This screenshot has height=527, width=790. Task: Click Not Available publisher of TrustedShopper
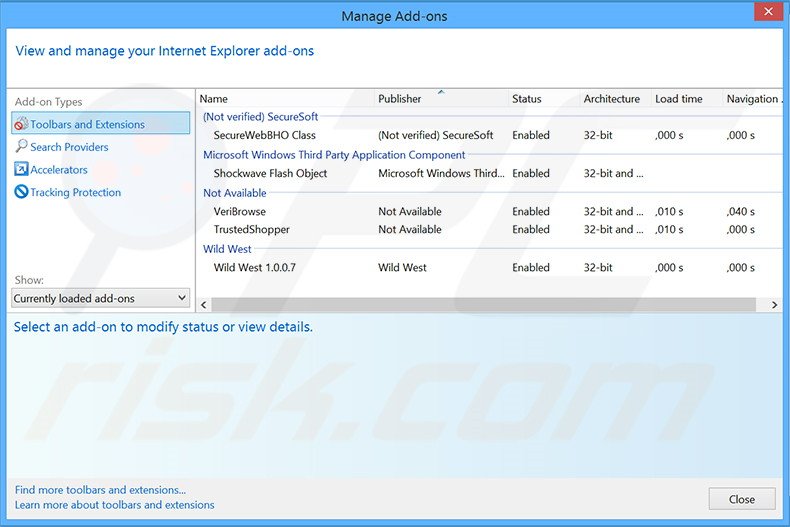point(410,229)
